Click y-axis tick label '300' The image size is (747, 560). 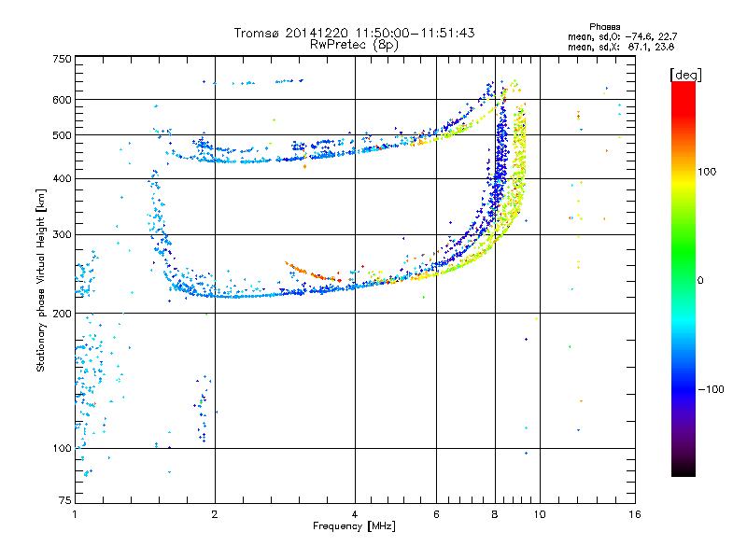[x=62, y=234]
